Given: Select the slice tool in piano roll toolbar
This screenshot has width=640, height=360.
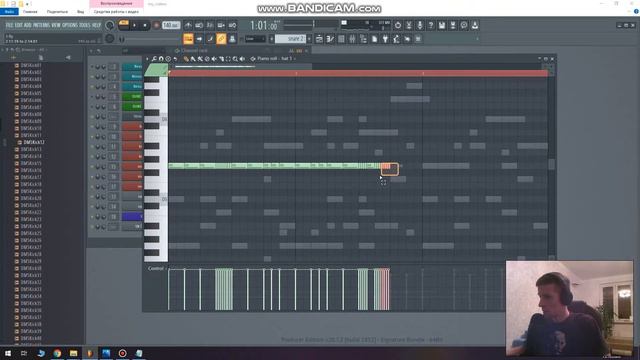Looking at the screenshot, I should point(221,59).
